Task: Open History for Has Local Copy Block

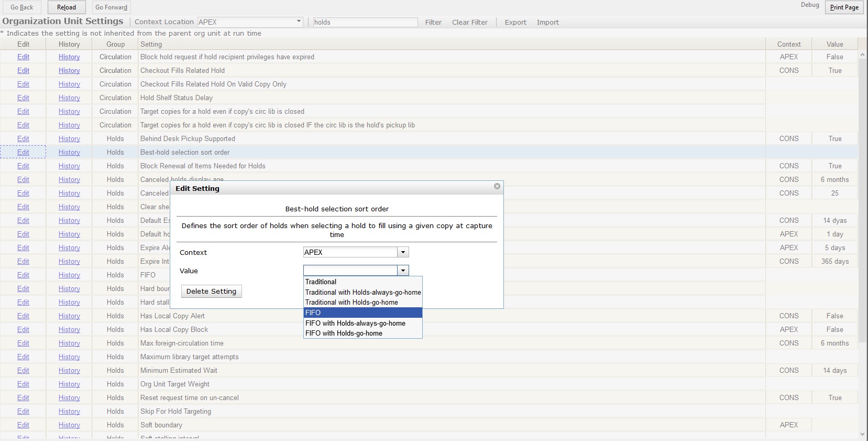Action: (69, 329)
